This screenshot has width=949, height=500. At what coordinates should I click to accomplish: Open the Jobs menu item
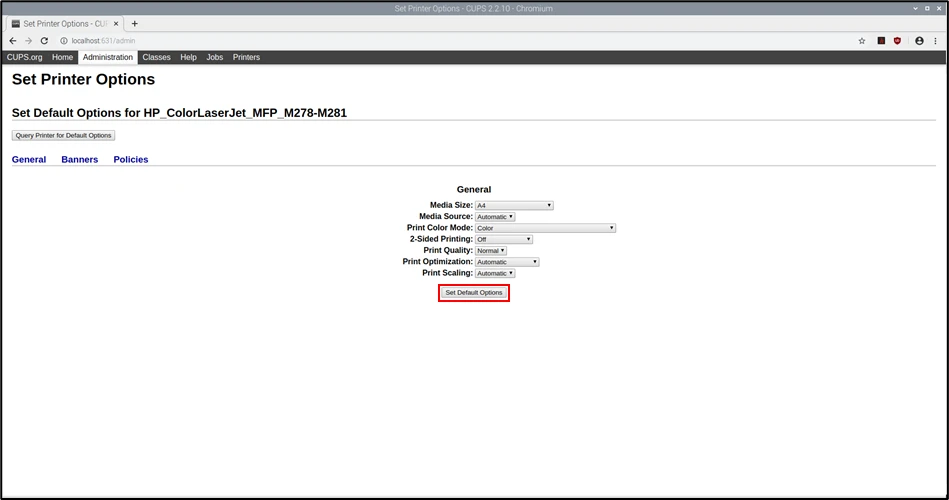point(215,57)
